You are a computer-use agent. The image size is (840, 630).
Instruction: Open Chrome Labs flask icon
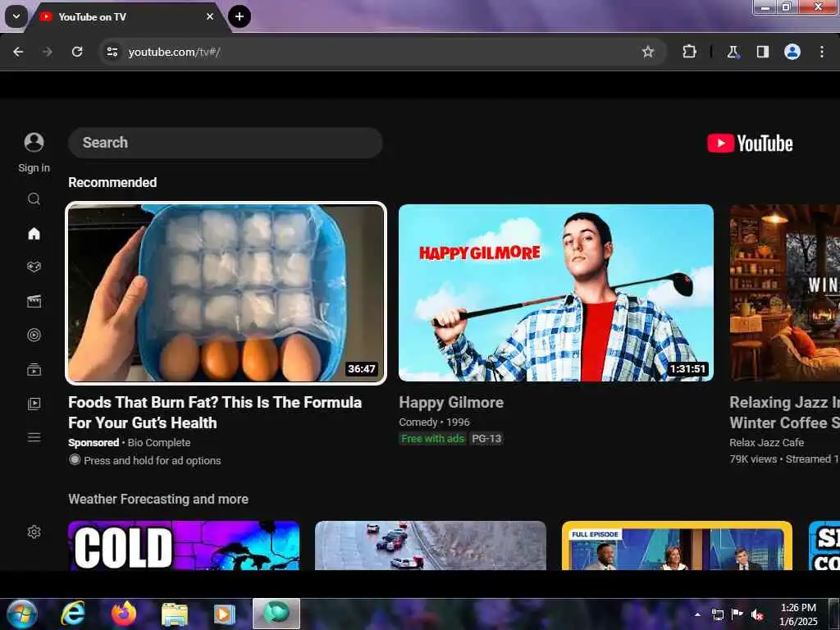733,52
